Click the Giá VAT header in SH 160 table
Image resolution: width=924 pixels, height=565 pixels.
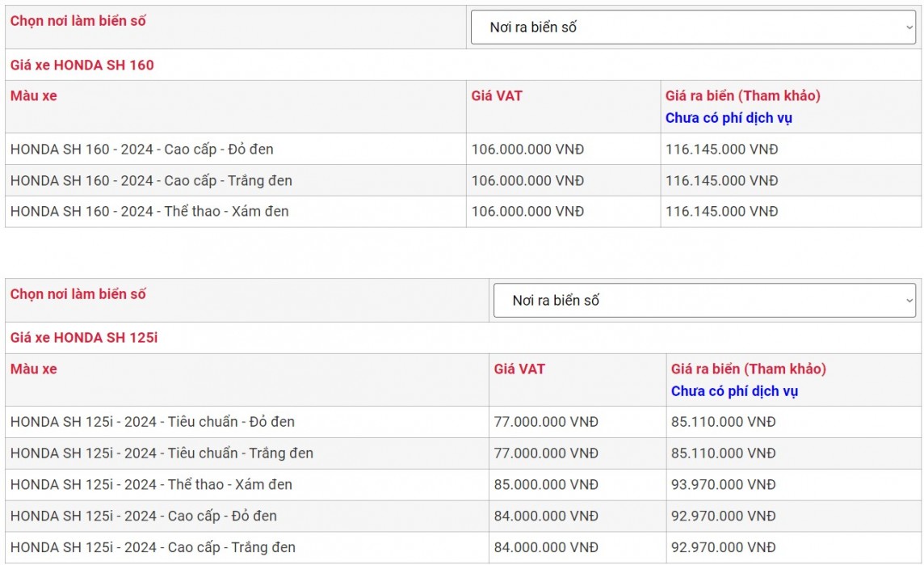coord(497,96)
